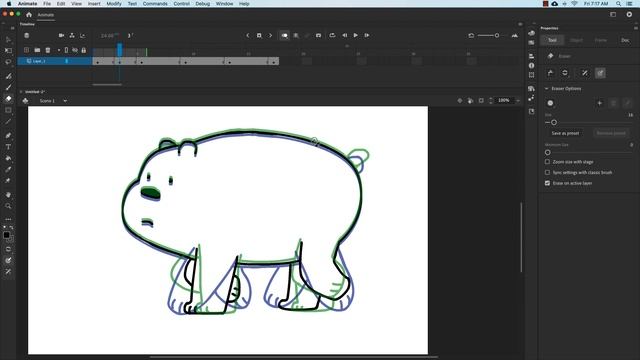The width and height of the screenshot is (640, 360).
Task: Click Save as preset button
Action: [565, 133]
